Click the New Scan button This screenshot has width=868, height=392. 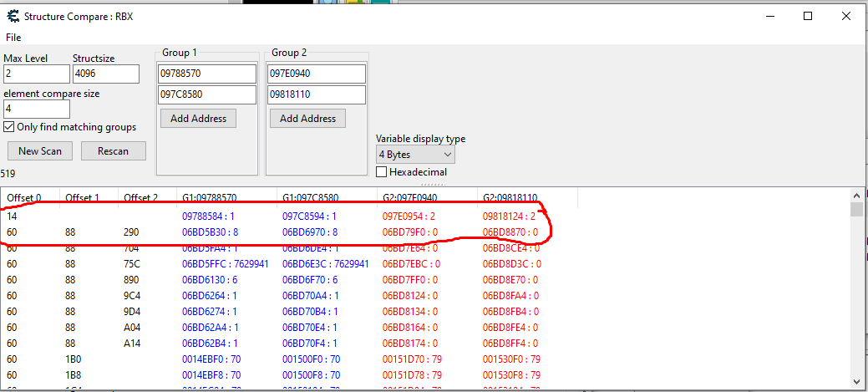40,150
